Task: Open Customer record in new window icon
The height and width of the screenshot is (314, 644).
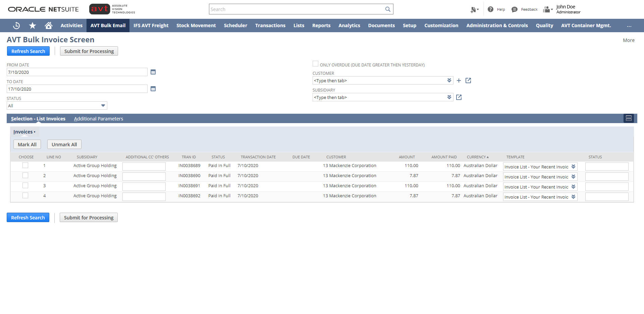Action: [468, 81]
